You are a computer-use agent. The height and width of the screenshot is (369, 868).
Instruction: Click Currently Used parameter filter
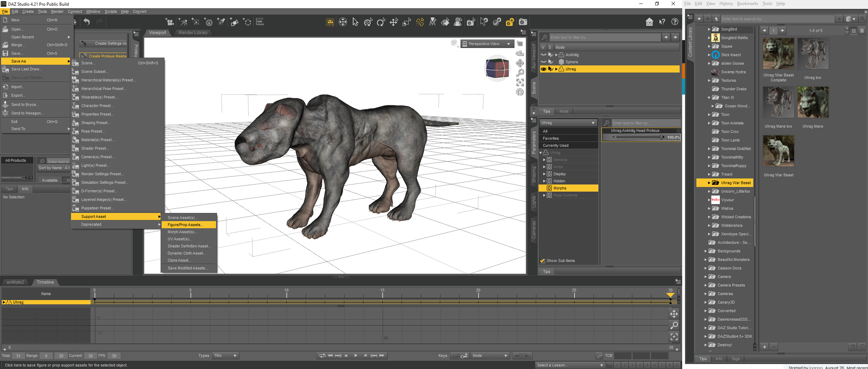(555, 145)
